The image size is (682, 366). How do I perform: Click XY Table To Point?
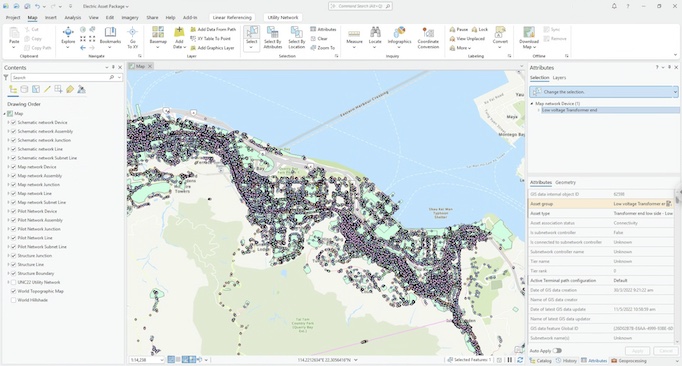(211, 38)
